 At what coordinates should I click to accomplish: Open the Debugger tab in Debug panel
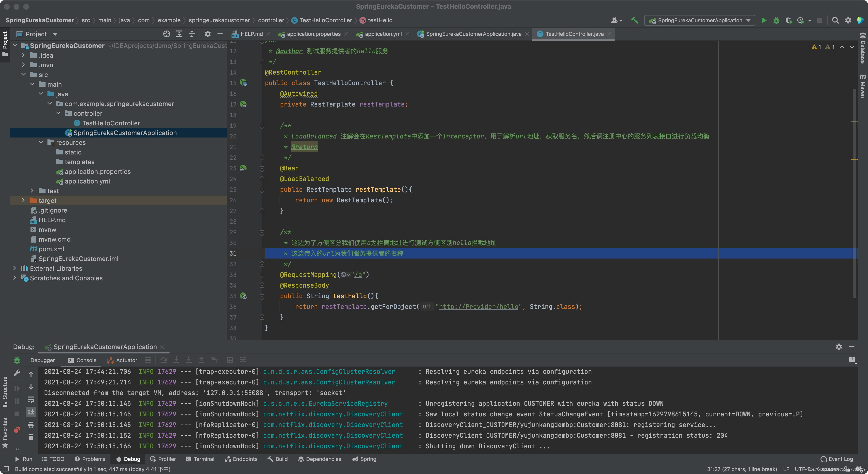[42, 360]
